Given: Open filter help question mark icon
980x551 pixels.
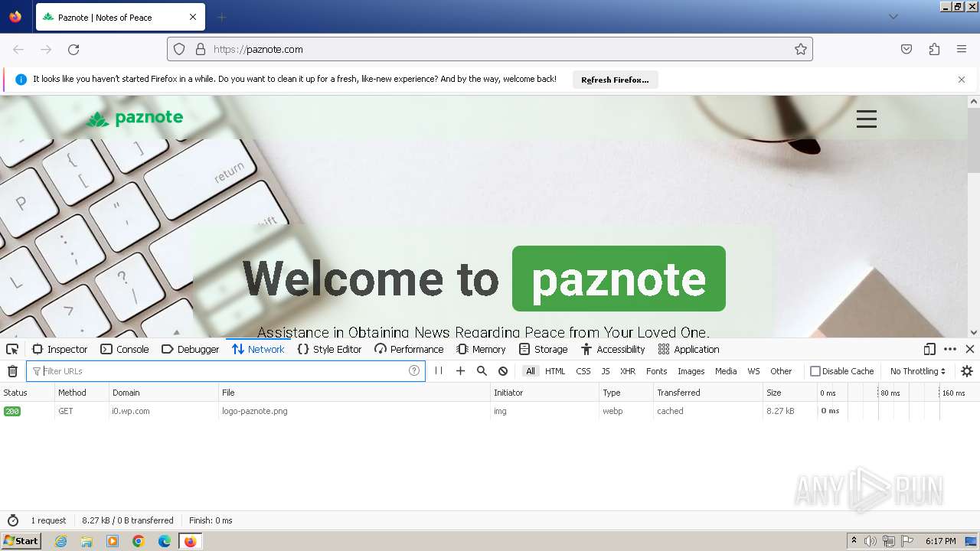Looking at the screenshot, I should pos(414,370).
